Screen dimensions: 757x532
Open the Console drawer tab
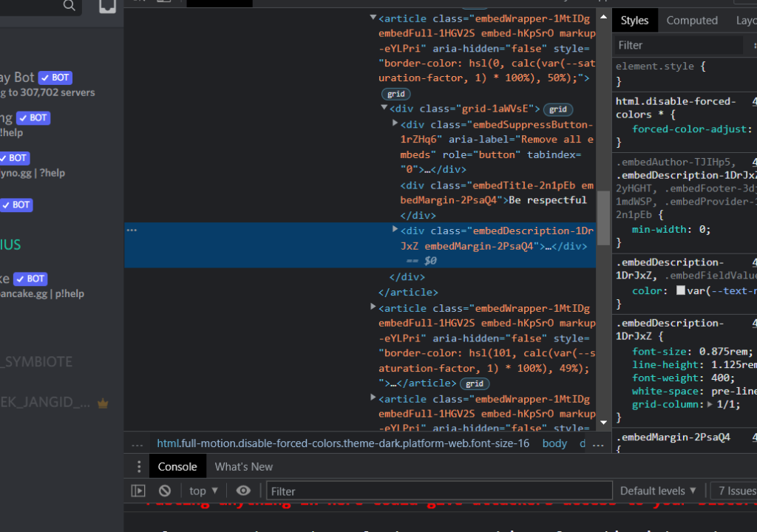click(x=177, y=467)
